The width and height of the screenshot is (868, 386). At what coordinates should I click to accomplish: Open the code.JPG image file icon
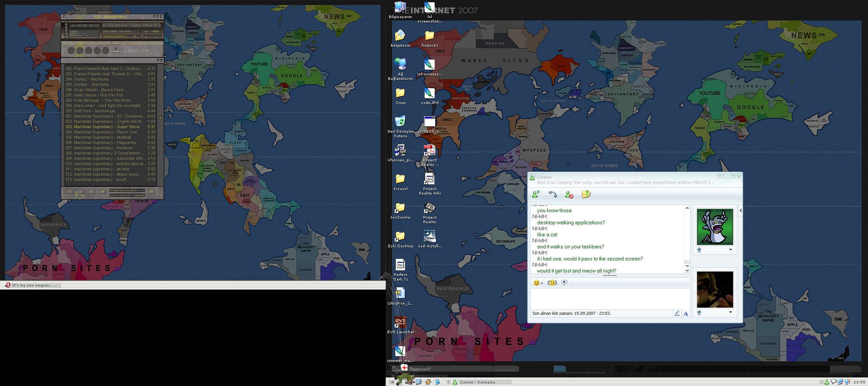pyautogui.click(x=429, y=96)
